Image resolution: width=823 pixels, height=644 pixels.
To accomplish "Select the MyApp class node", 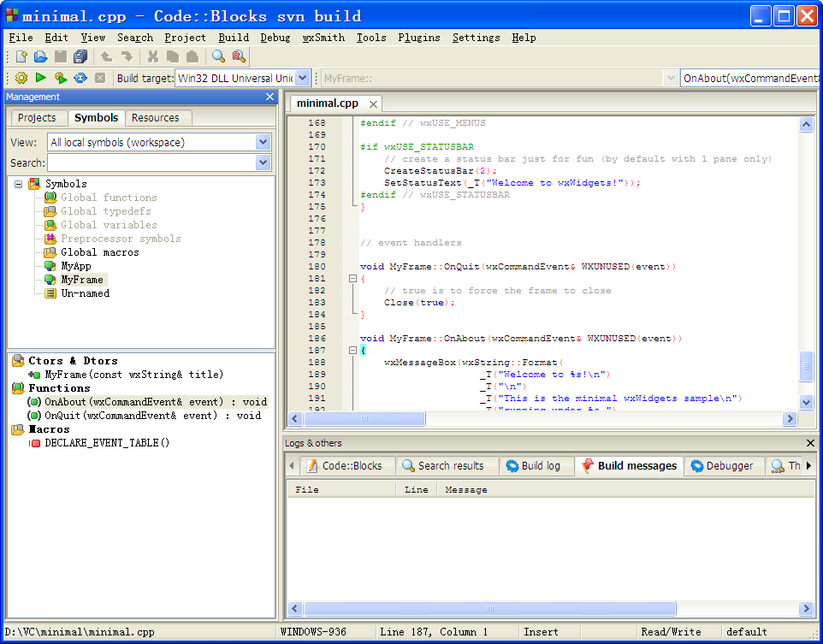I will pyautogui.click(x=76, y=266).
